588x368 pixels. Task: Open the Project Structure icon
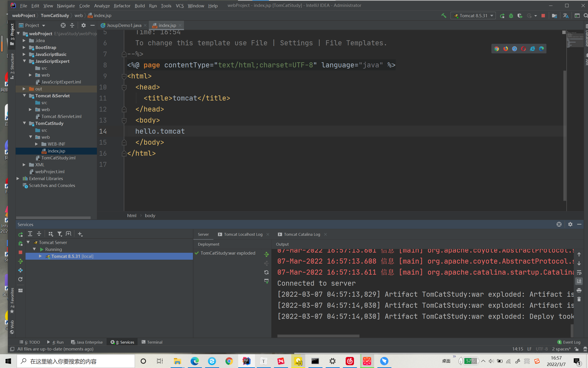554,16
